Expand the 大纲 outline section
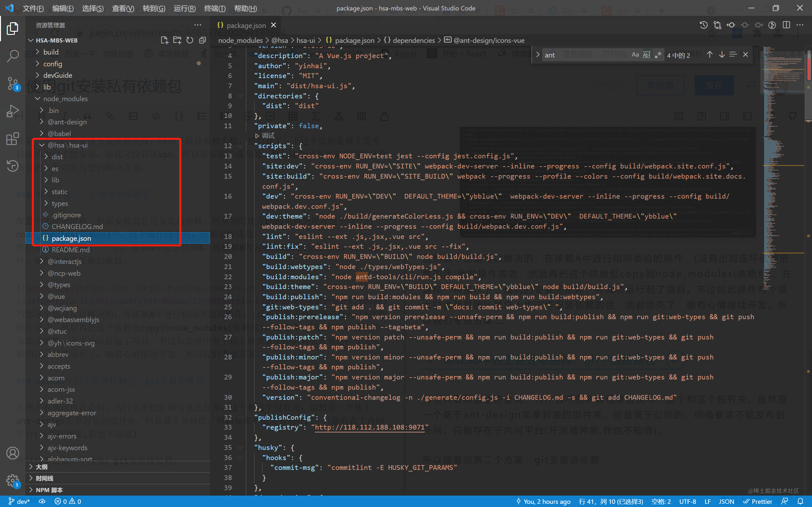The width and height of the screenshot is (812, 507). [x=42, y=467]
